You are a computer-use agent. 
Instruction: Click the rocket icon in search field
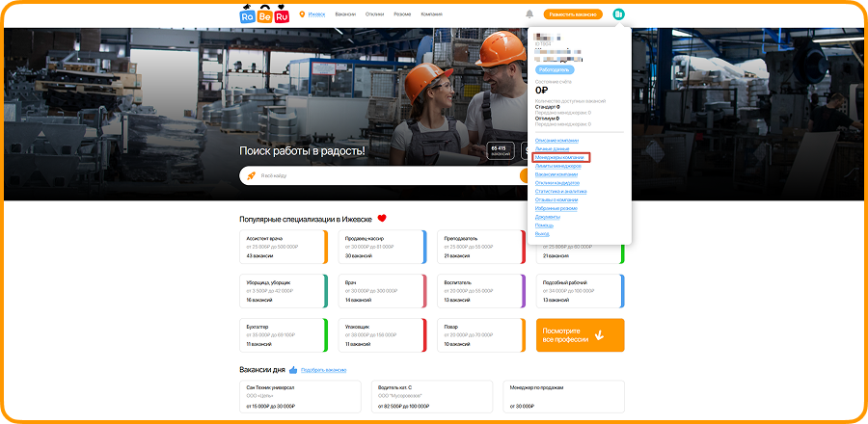pos(251,175)
